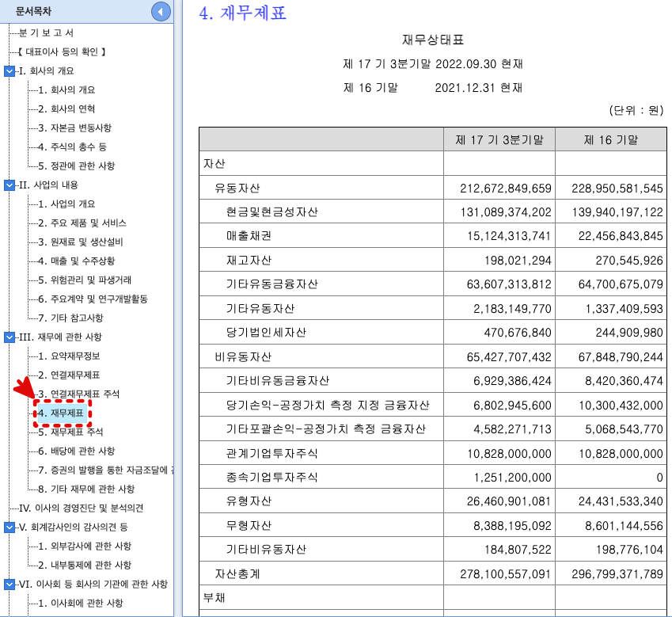672x617 pixels.
Task: Open 1. 이사회에 관한 사항 item
Action: (x=80, y=604)
